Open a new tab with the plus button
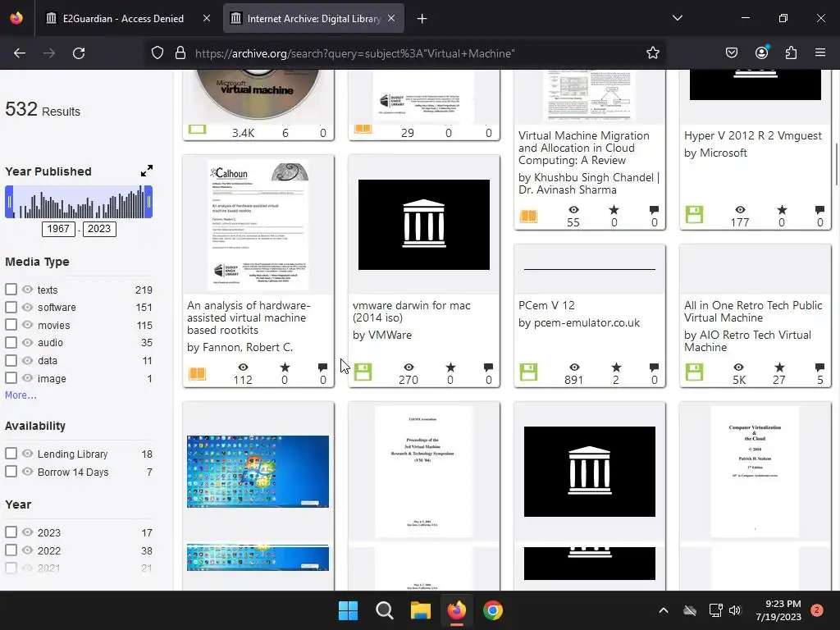Image resolution: width=840 pixels, height=630 pixels. coord(422,19)
